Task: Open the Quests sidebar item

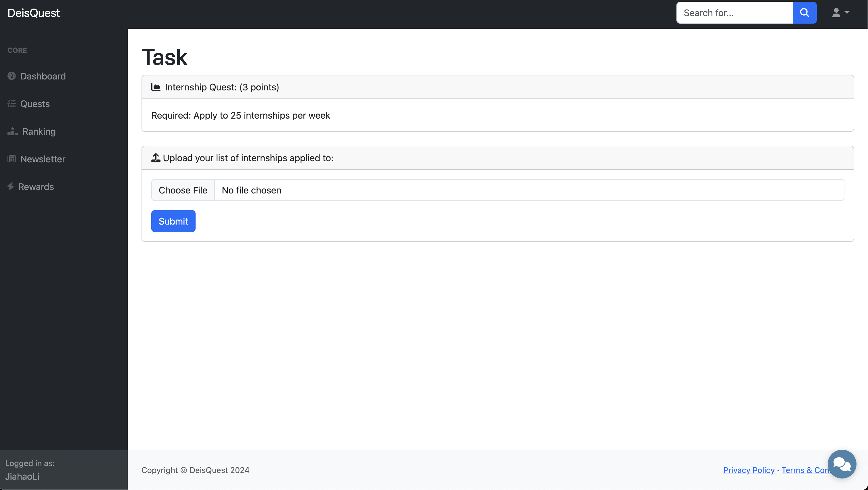Action: coord(35,104)
